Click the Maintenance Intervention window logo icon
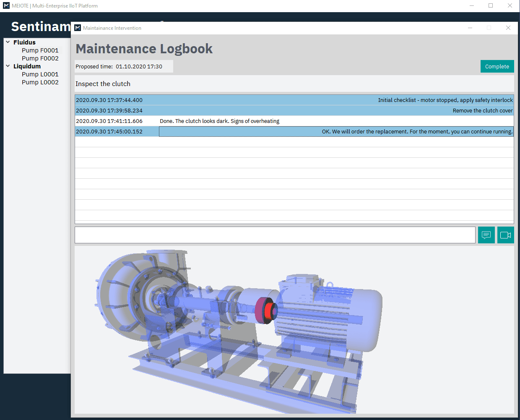Viewport: 520px width, 420px height. (78, 28)
